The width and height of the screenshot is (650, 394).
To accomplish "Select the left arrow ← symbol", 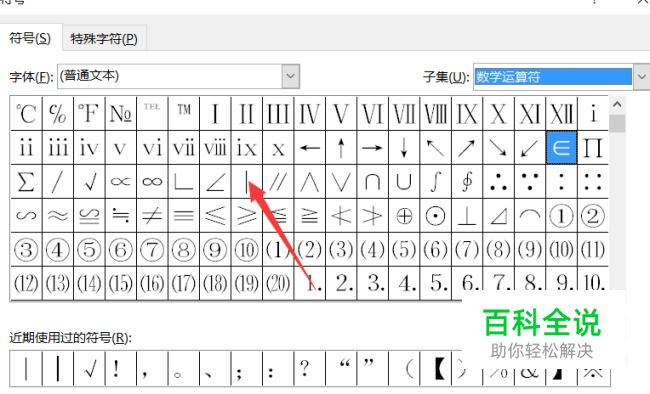I will click(310, 148).
